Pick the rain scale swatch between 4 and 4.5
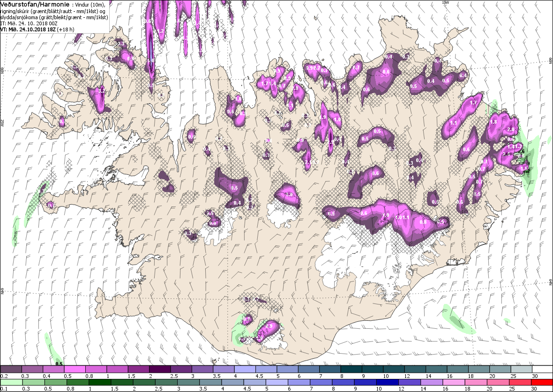 [233, 383]
